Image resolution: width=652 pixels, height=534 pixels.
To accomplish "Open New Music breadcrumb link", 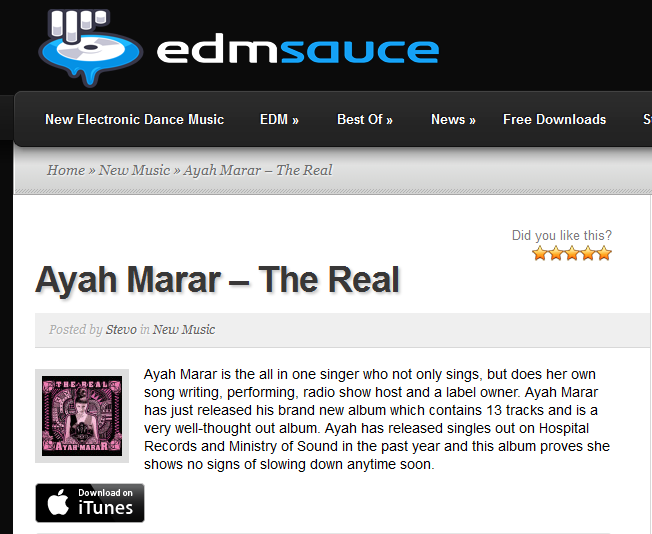I will (x=134, y=170).
